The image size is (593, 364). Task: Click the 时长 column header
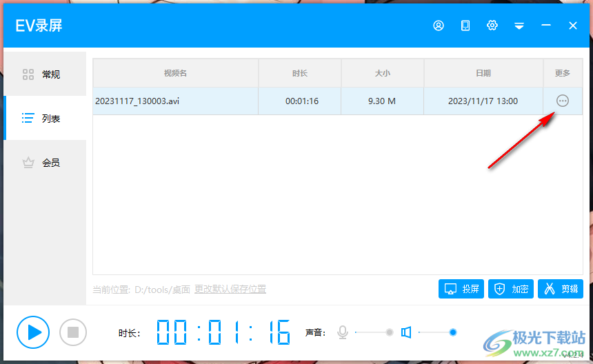[x=299, y=73]
